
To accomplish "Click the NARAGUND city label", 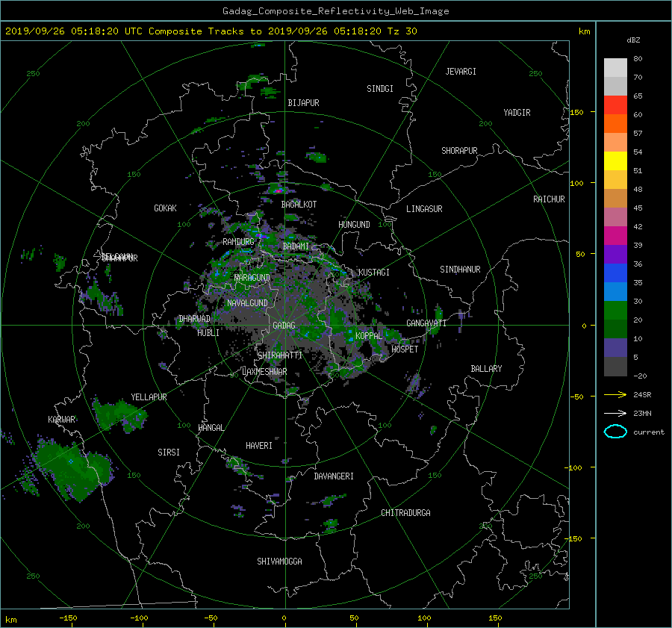I will pos(252,278).
